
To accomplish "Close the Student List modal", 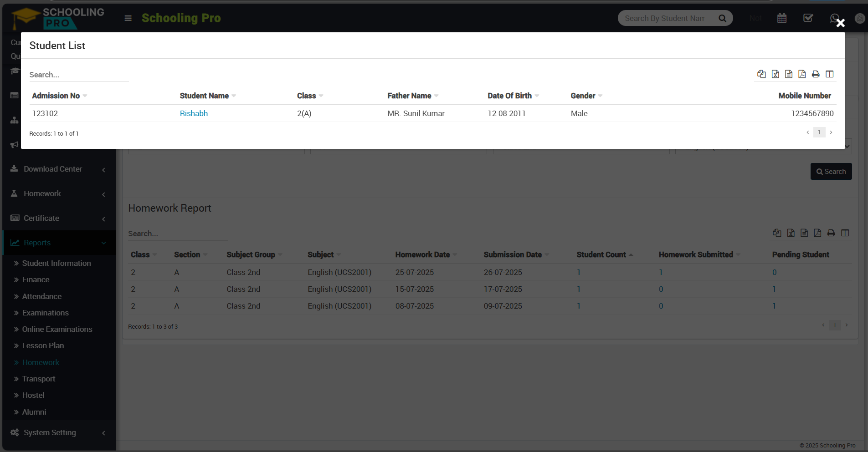I will 840,23.
